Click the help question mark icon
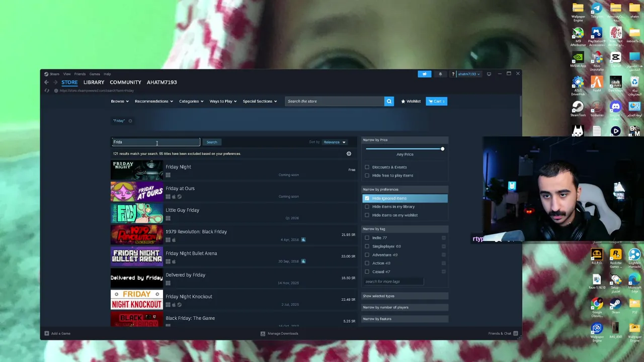The image size is (644, 362). point(453,74)
